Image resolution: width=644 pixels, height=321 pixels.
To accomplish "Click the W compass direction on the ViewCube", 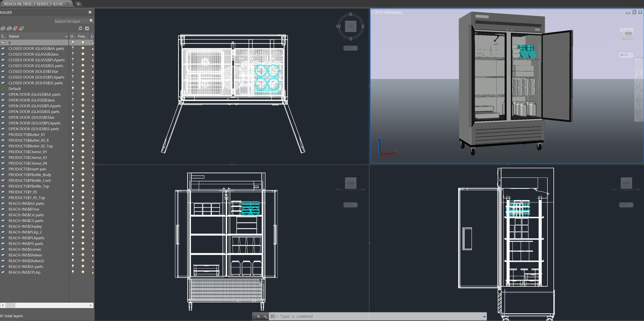I will tap(338, 27).
